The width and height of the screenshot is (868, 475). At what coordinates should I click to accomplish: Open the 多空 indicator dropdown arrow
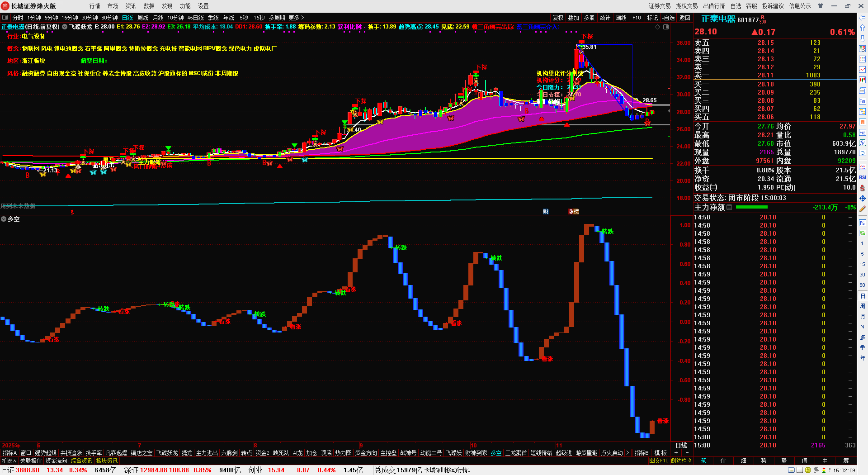pos(4,219)
